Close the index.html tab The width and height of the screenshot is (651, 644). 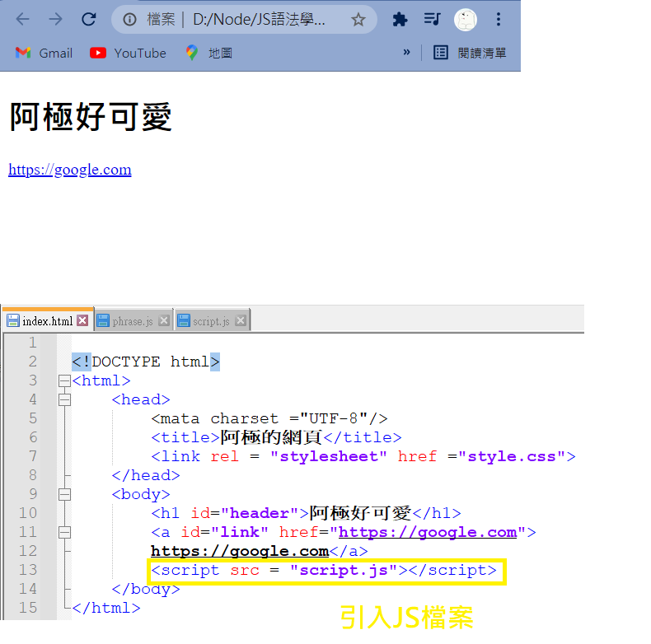(82, 320)
